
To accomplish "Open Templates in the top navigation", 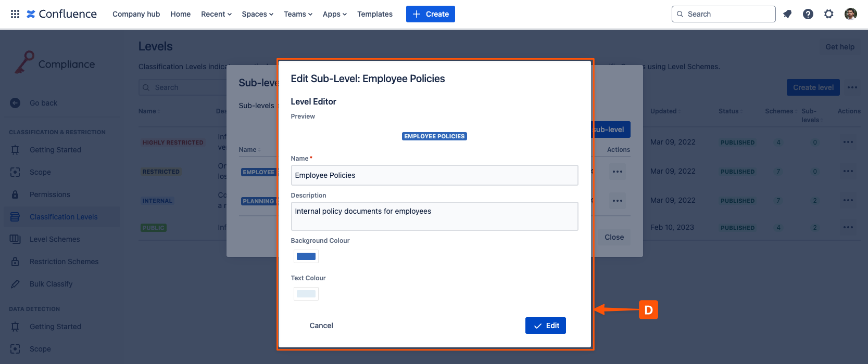I will coord(375,14).
